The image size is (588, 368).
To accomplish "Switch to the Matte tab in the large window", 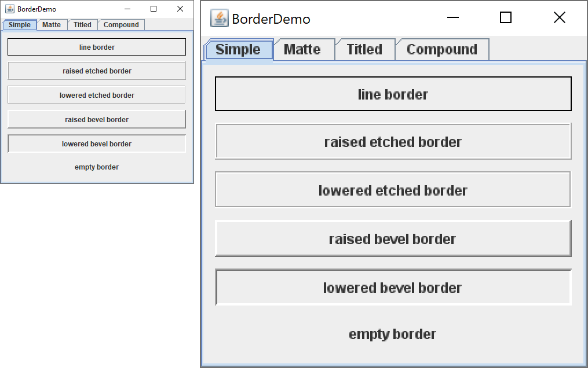I will point(302,49).
